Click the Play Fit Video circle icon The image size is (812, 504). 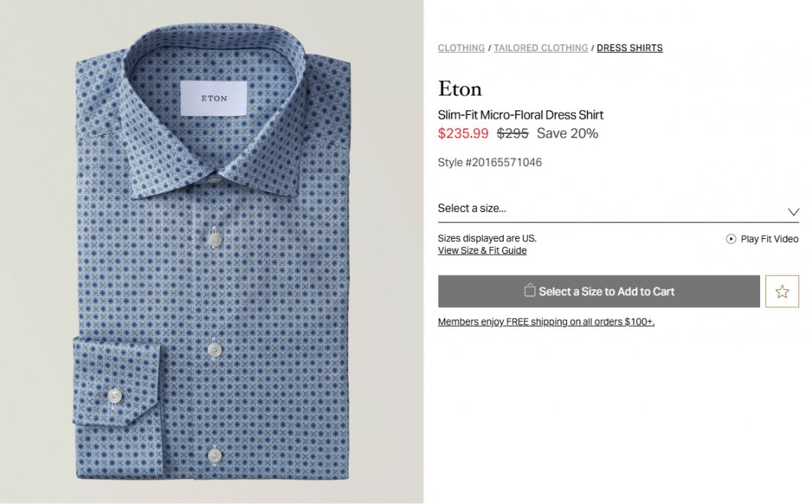(731, 239)
